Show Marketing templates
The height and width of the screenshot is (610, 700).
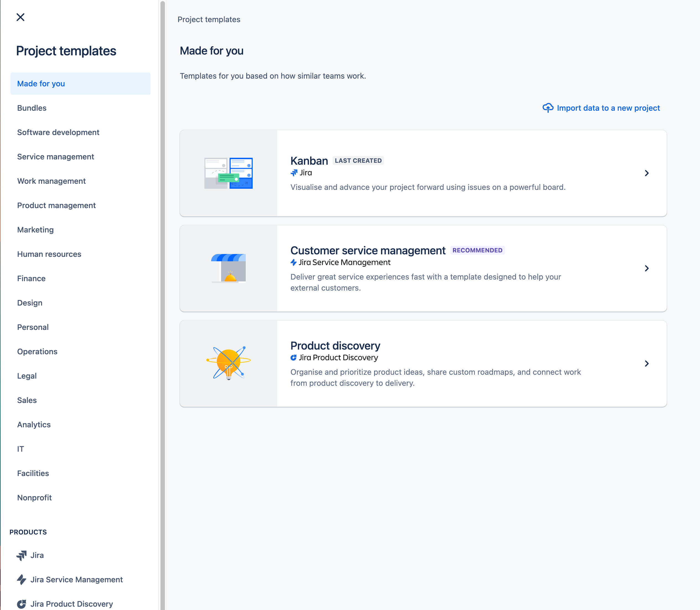(80, 229)
